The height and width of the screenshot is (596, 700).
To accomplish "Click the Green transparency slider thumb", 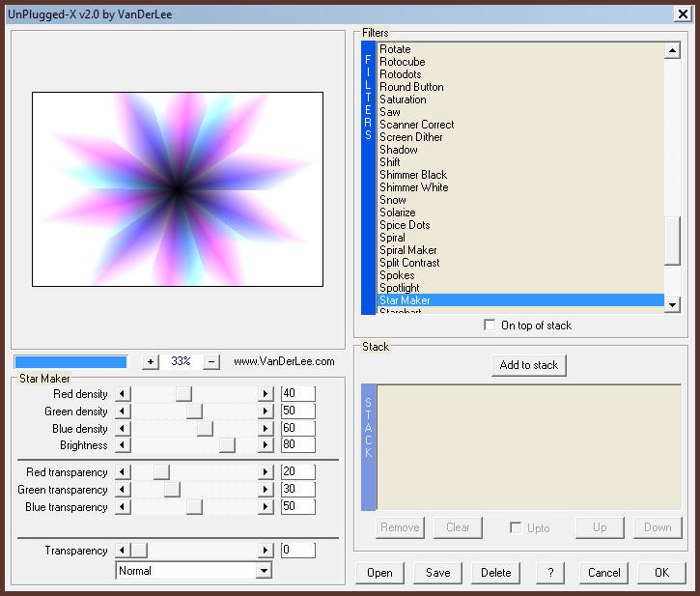I will [x=172, y=489].
